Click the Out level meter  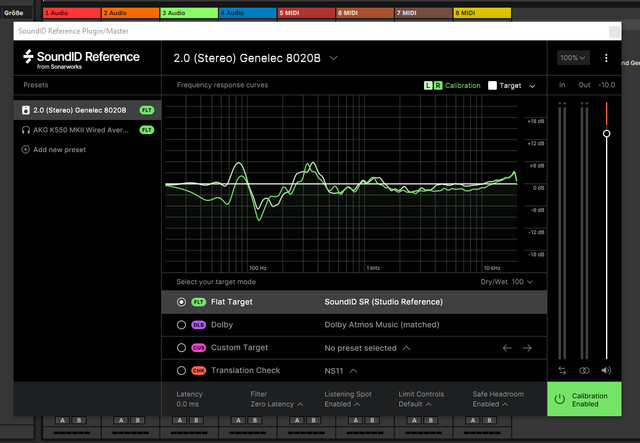pos(584,231)
